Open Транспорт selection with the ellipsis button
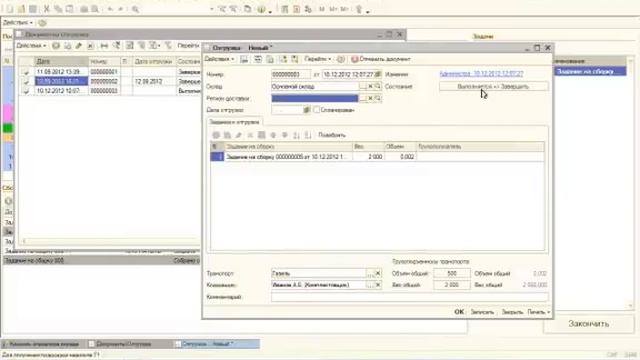The image size is (640, 360). tap(370, 273)
